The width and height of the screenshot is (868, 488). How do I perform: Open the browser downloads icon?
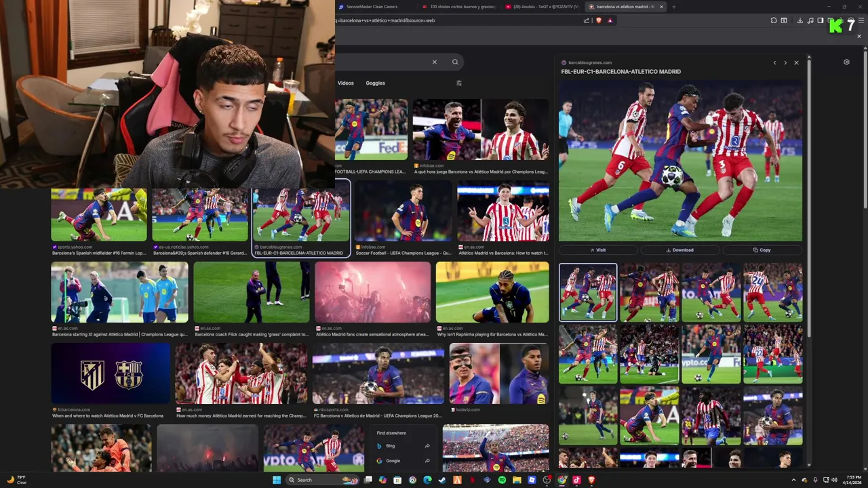[x=800, y=20]
